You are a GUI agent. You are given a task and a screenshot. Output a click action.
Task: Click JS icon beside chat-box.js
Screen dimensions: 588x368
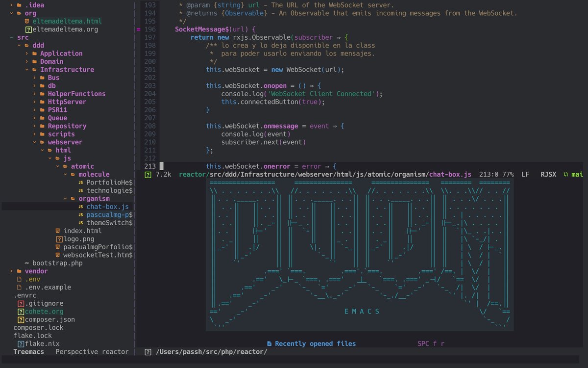pyautogui.click(x=81, y=207)
